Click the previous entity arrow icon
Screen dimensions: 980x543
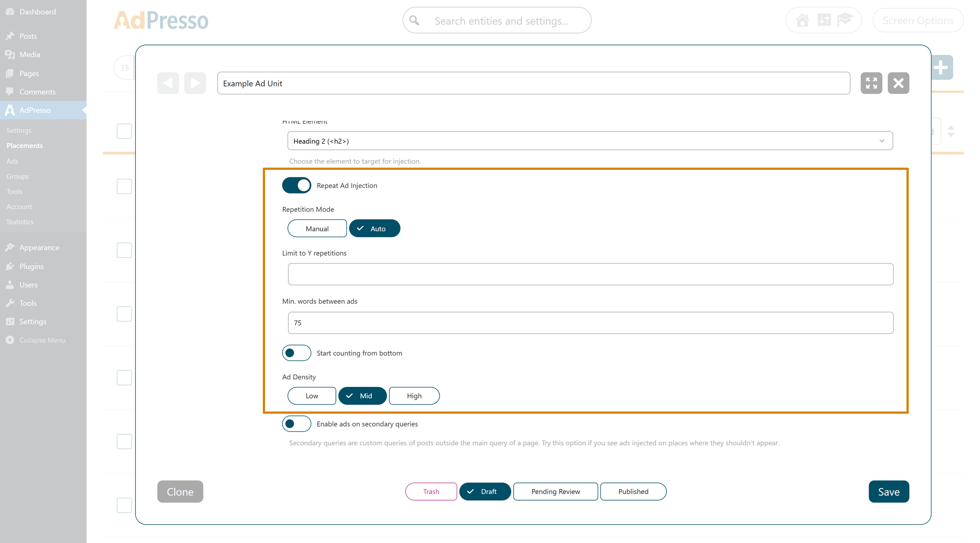(x=168, y=83)
